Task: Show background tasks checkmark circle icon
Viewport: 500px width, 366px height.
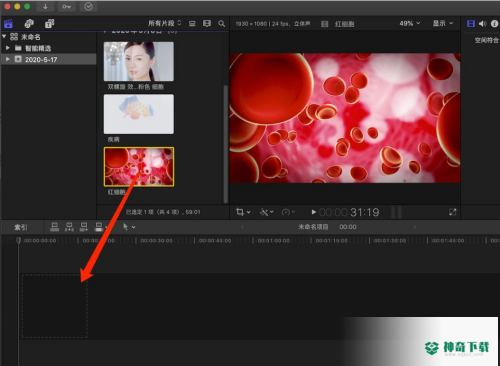Action: click(x=88, y=7)
